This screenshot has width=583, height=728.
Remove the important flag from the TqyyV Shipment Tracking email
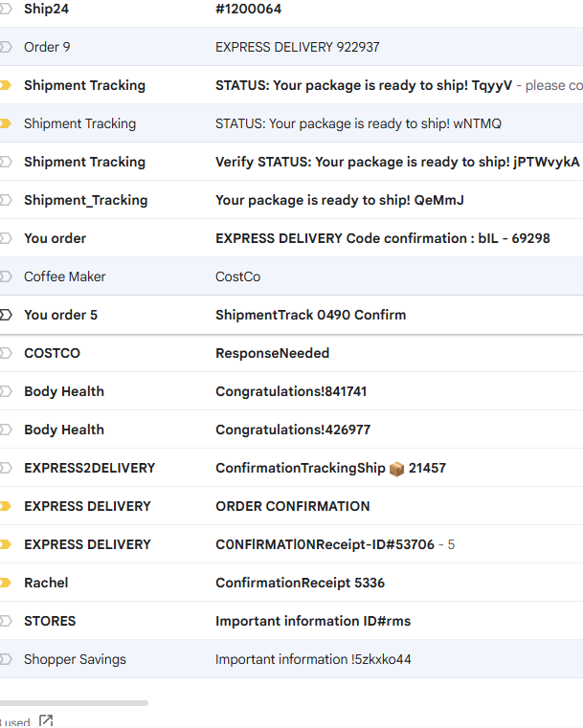pyautogui.click(x=5, y=85)
